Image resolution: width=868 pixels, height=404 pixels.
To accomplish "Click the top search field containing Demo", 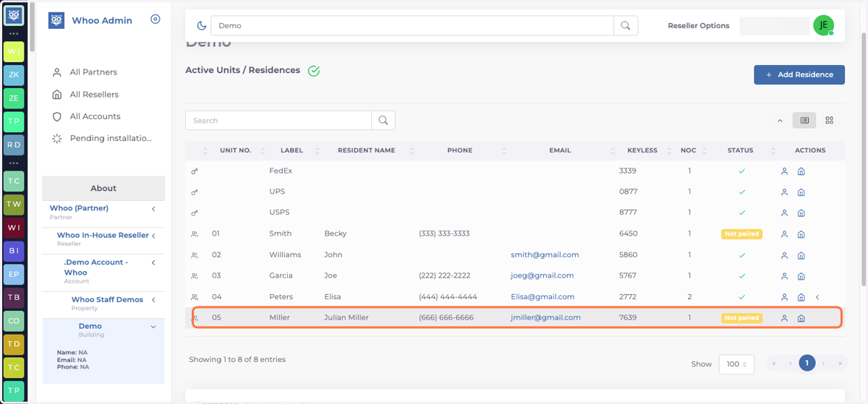I will pyautogui.click(x=412, y=25).
